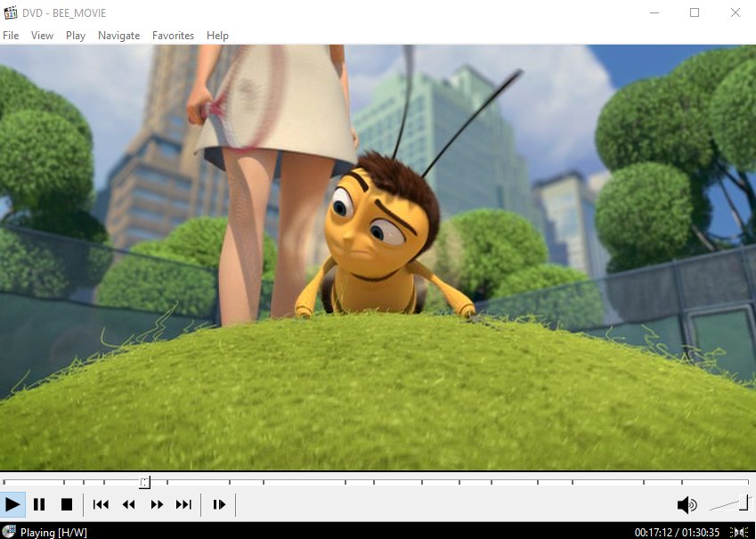Rewind the movie

[128, 504]
